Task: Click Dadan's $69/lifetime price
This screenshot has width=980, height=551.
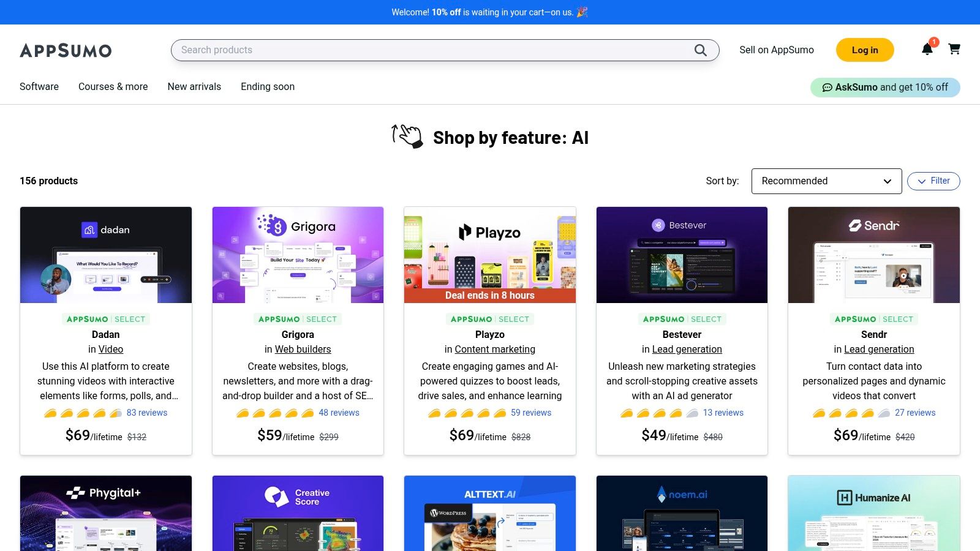Action: click(x=94, y=435)
